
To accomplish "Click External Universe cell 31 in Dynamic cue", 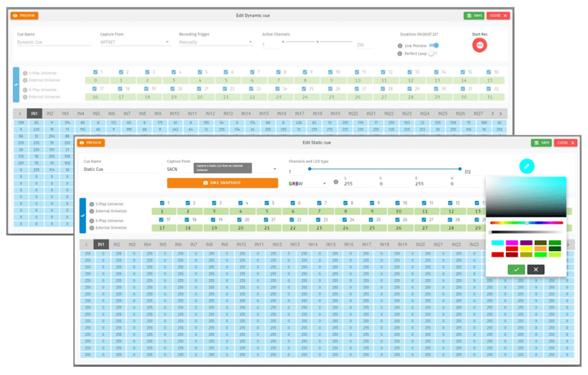I will pyautogui.click(x=491, y=97).
